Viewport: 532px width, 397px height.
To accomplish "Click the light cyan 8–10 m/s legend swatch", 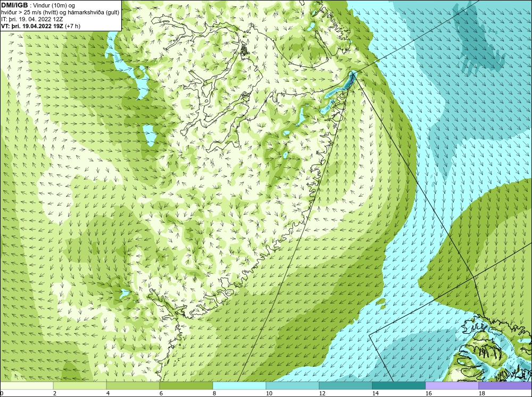I will pyautogui.click(x=239, y=386).
